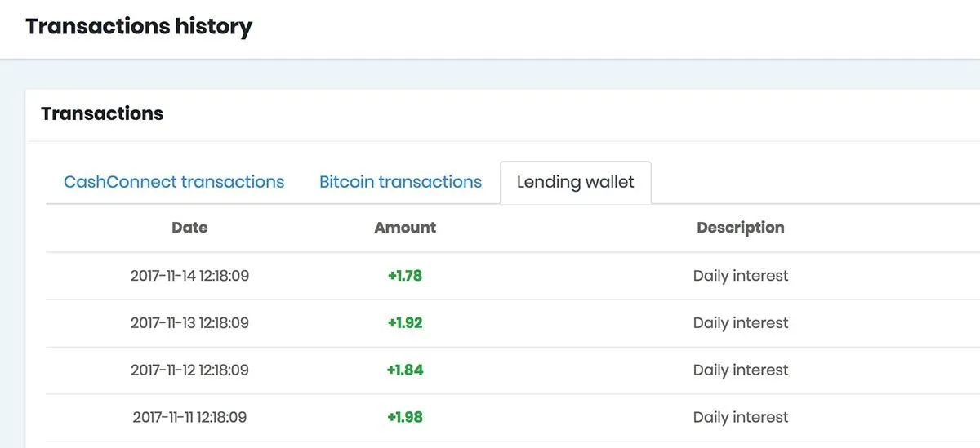Click the Transactions panel heading
Screen dimensions: 980x448
(x=102, y=113)
